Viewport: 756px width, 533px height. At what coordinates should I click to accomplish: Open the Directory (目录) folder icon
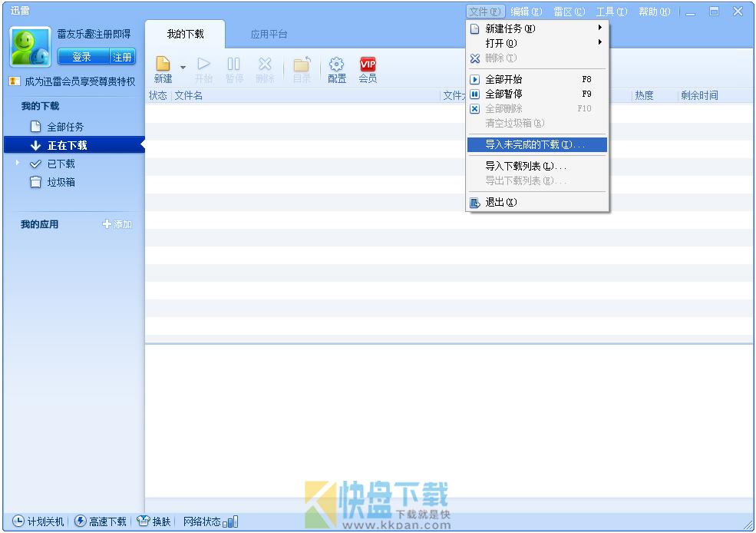click(302, 70)
